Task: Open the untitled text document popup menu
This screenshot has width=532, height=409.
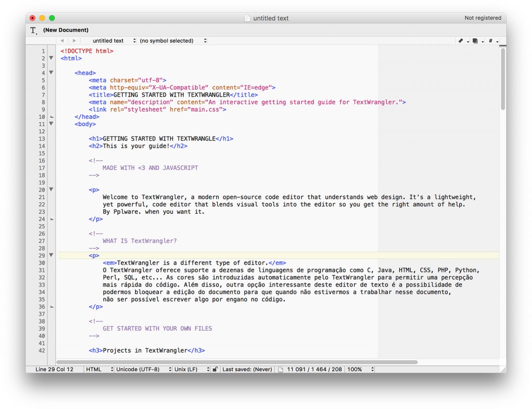Action: point(114,40)
